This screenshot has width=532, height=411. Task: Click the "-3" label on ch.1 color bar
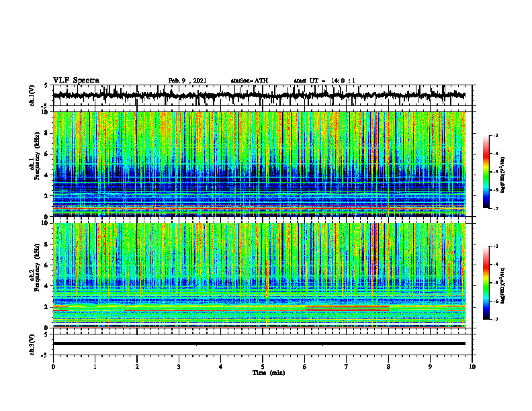[x=495, y=135]
